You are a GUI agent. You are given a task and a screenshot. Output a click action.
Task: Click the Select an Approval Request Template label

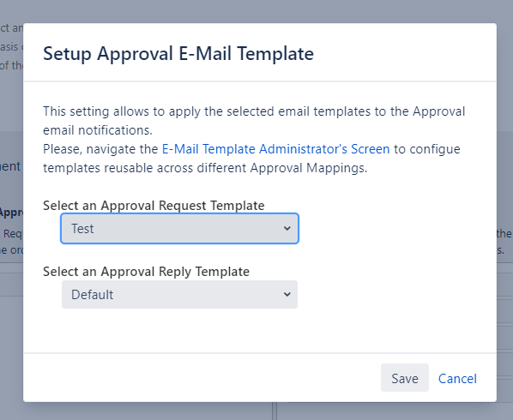point(154,206)
